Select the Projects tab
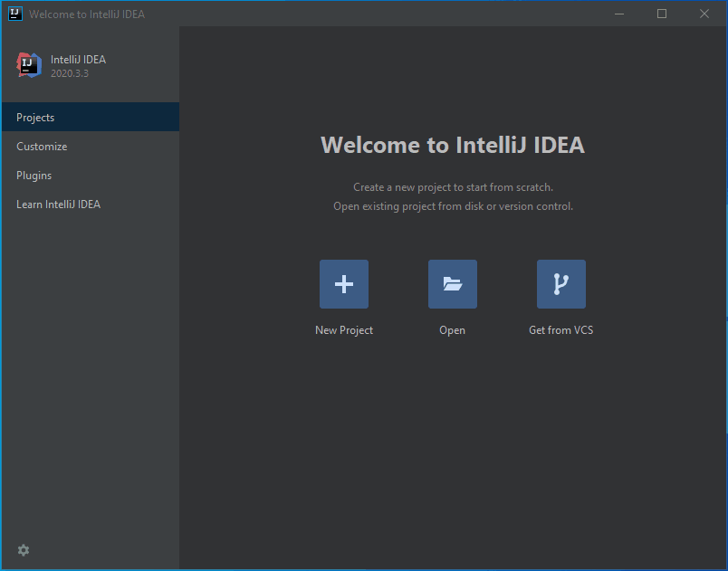This screenshot has width=728, height=571. pyautogui.click(x=91, y=117)
